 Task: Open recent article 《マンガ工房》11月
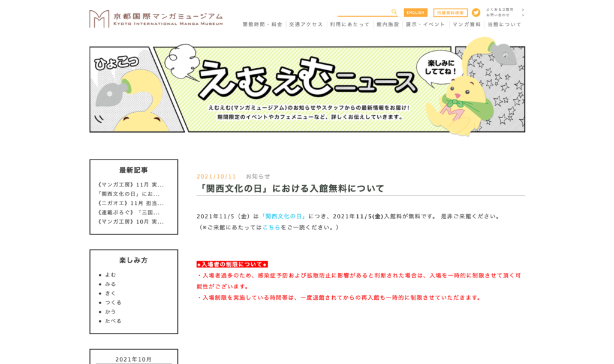coord(130,185)
